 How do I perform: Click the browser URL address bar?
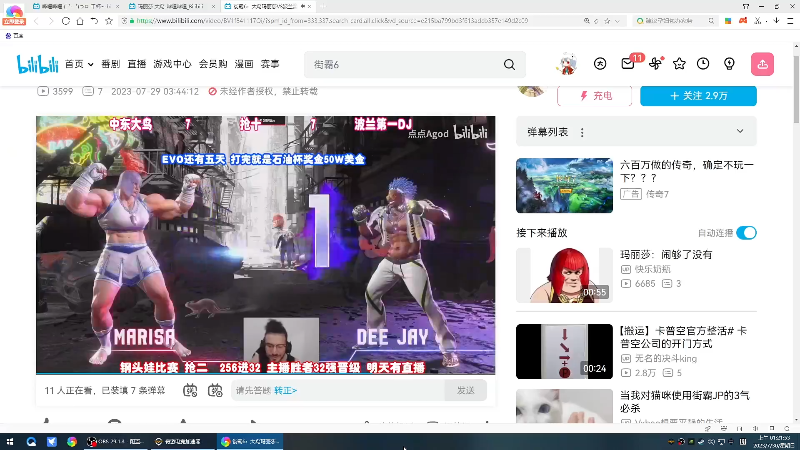(x=352, y=21)
